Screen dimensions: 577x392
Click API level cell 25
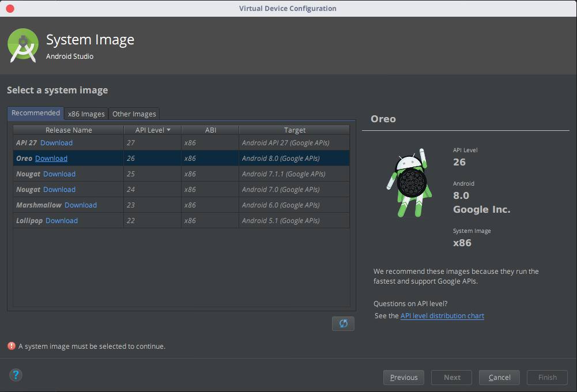[152, 174]
